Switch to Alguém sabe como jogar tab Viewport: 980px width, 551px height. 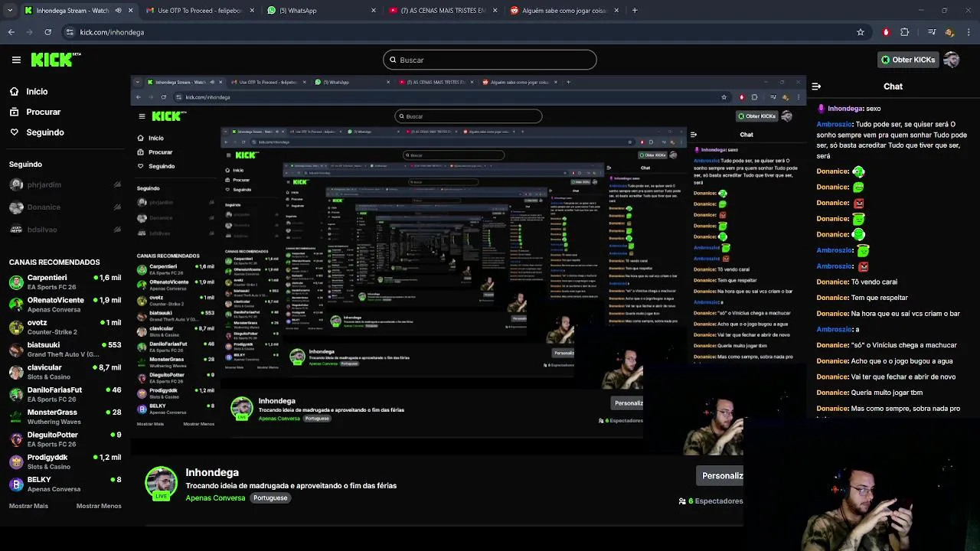[564, 11]
